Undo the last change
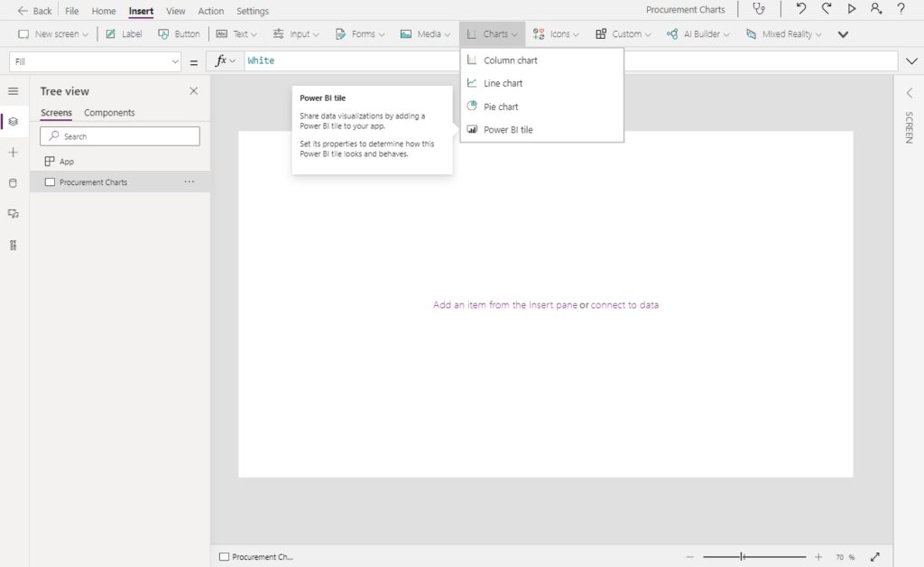 801,9
